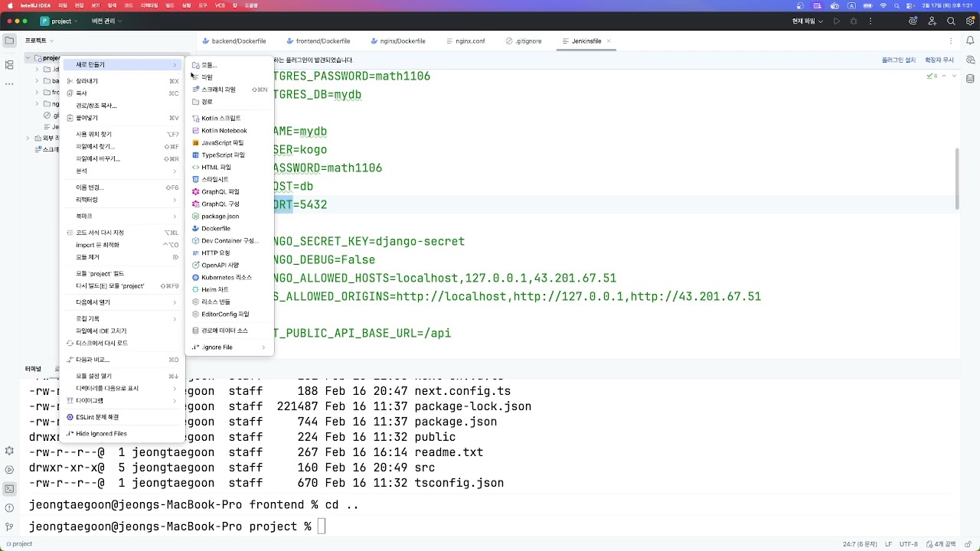The height and width of the screenshot is (551, 980).
Task: Choose OpenAPI 사양 in the submenu
Action: tap(230, 265)
